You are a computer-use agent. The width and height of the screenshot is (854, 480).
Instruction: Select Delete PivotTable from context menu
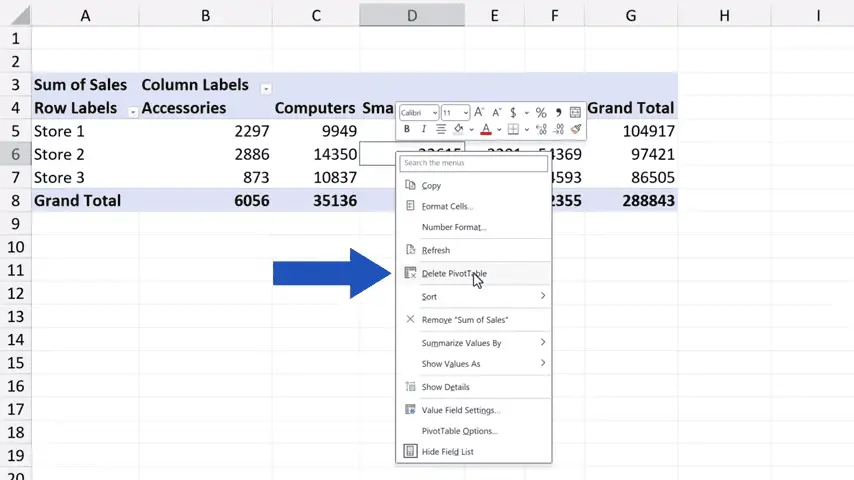coord(454,273)
